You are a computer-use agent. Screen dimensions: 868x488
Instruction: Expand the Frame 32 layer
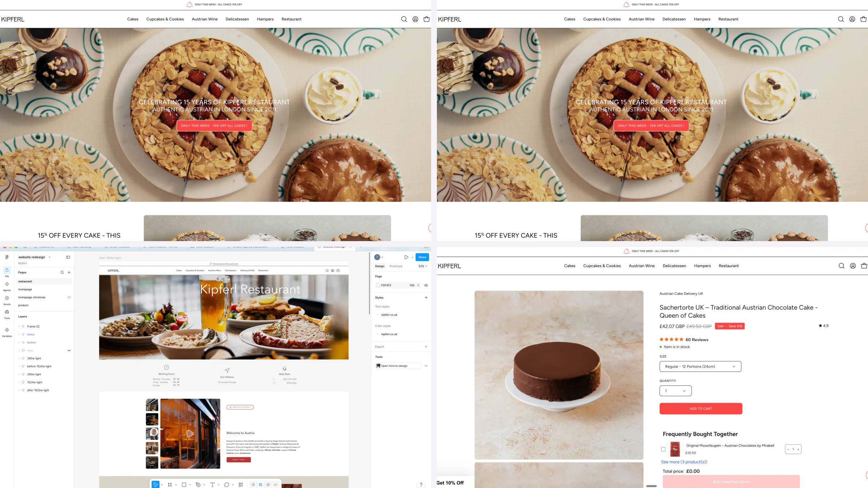point(19,326)
